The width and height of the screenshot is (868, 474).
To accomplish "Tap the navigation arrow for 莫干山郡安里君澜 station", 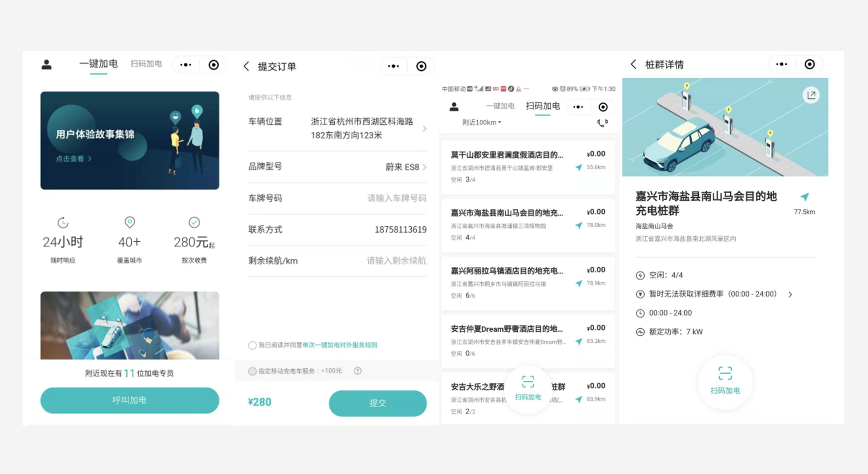I will point(579,167).
